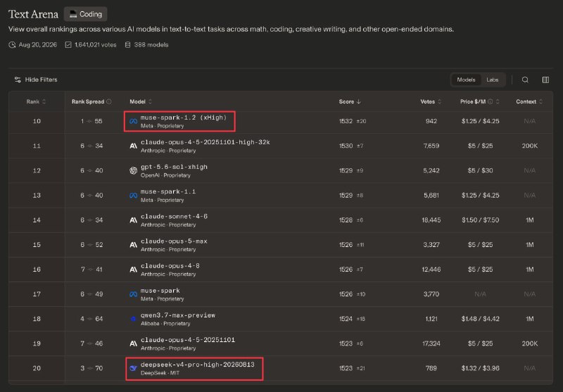Open the column layout icon
This screenshot has height=392, width=563.
(x=545, y=80)
